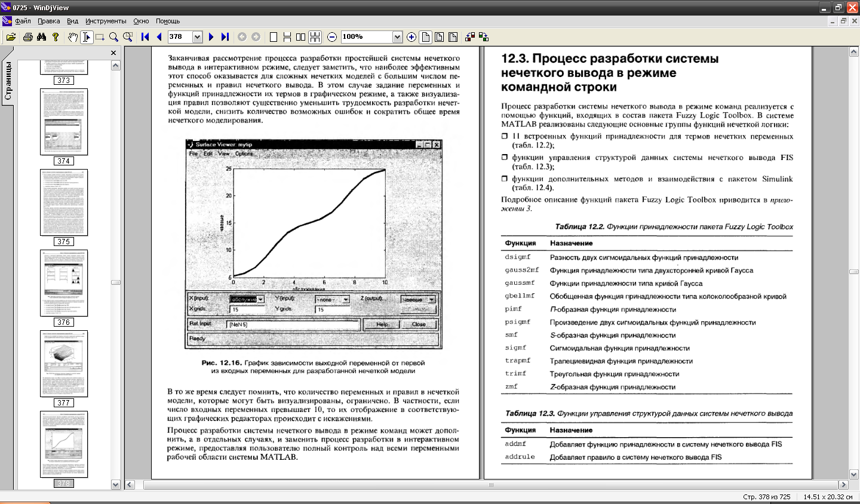Click page 376 thumbnail
Screen dimensions: 860x504
pos(64,283)
